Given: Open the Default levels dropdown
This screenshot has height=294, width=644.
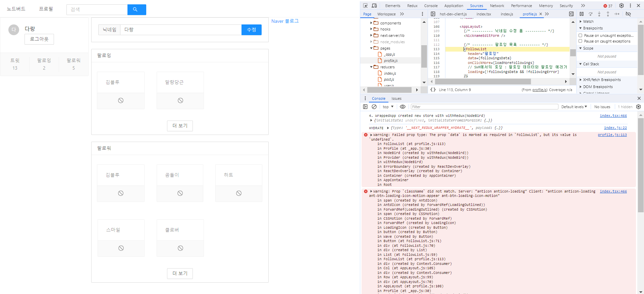Looking at the screenshot, I should (574, 107).
